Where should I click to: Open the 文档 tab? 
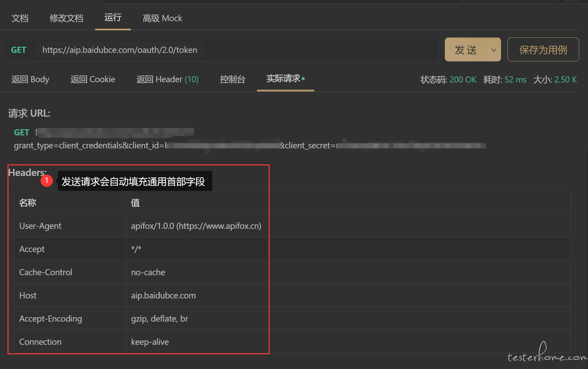click(20, 18)
